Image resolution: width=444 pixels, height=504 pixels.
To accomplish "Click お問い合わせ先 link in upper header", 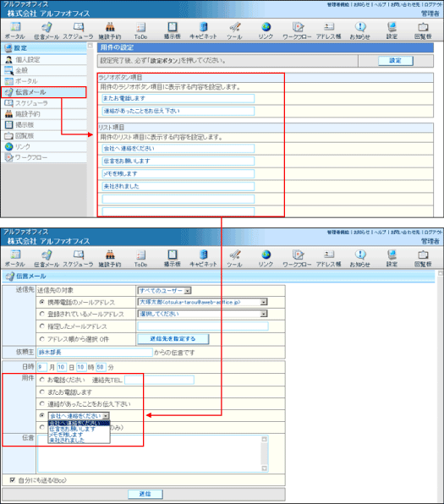I will point(405,4).
